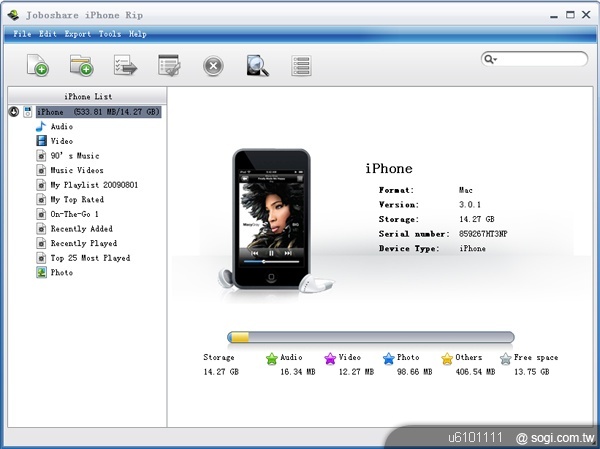Open the Export menu
The height and width of the screenshot is (449, 600).
(78, 34)
